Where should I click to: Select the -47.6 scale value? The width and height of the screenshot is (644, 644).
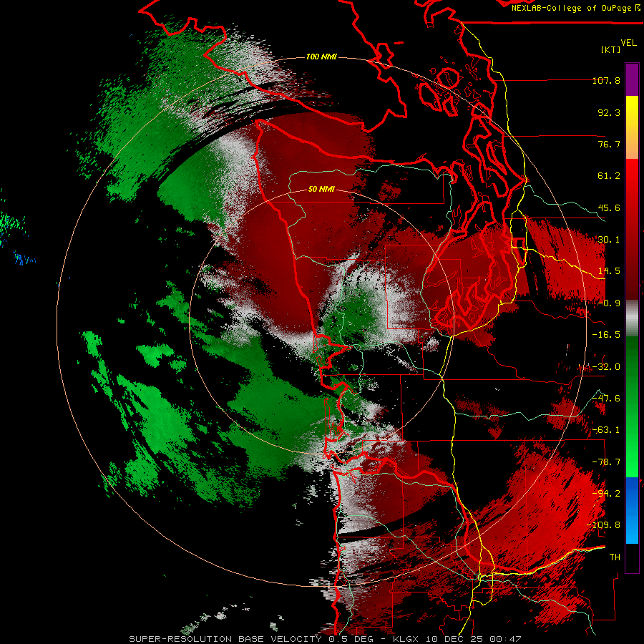tap(606, 399)
